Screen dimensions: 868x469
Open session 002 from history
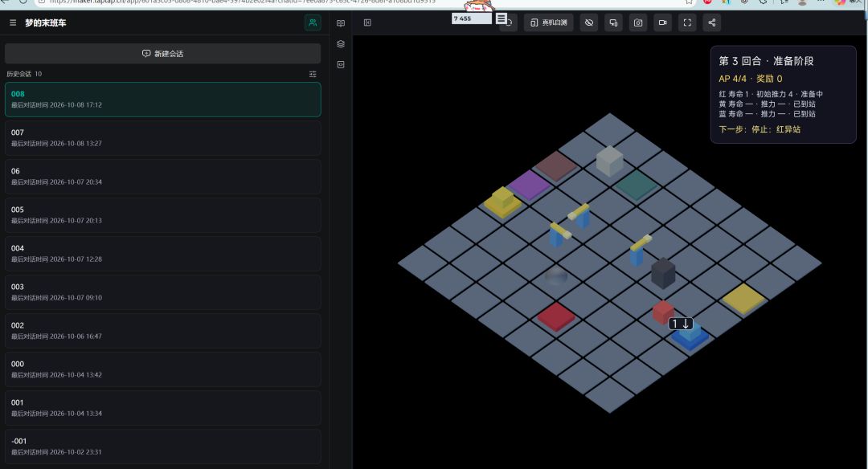click(162, 331)
